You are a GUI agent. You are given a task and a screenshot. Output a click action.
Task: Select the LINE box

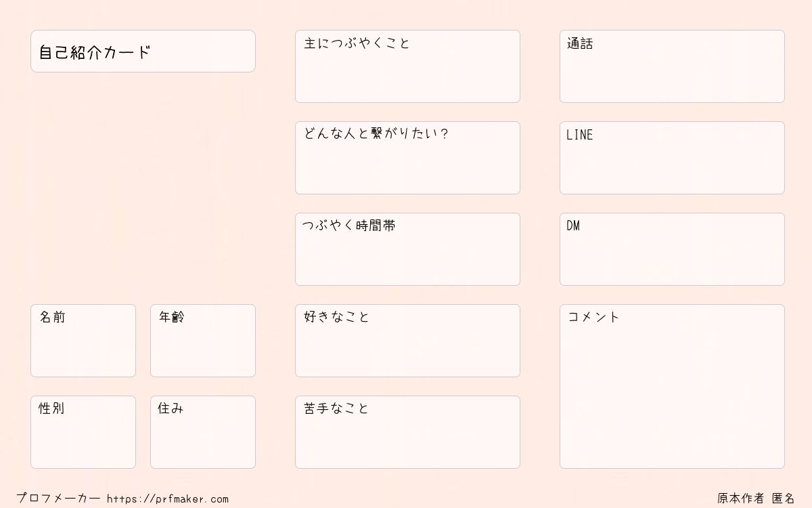click(672, 158)
